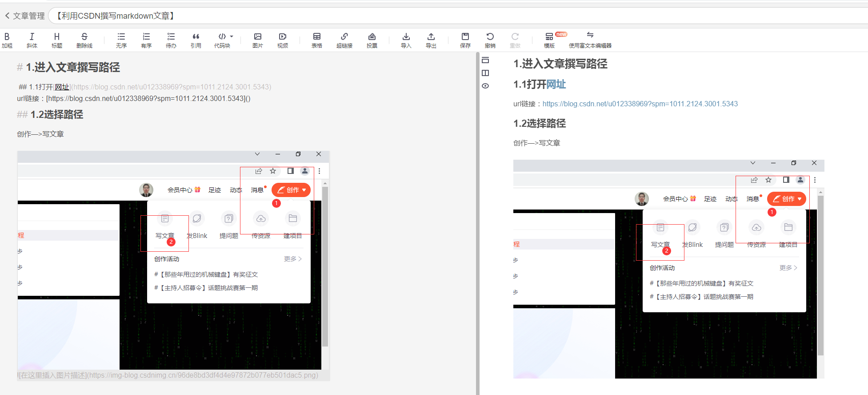Switch to rich text editor (使用富文本编辑器)
Screen dimensions: 868x395
coord(590,40)
